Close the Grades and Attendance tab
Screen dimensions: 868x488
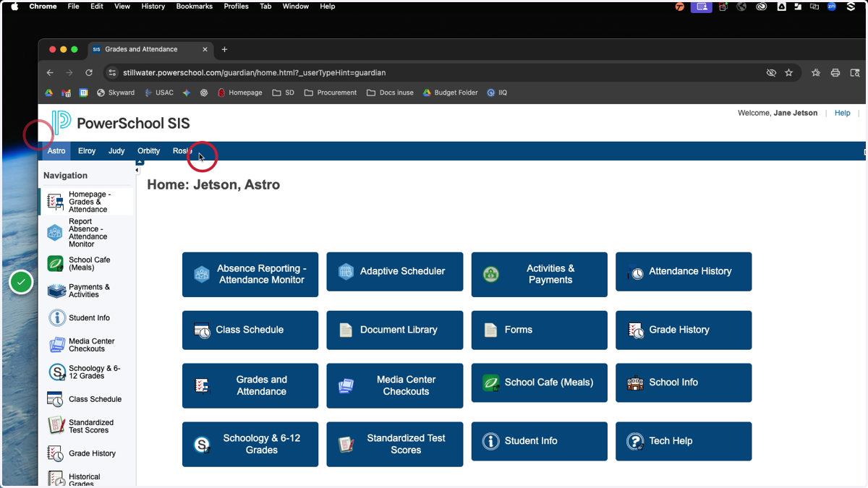pyautogui.click(x=205, y=49)
